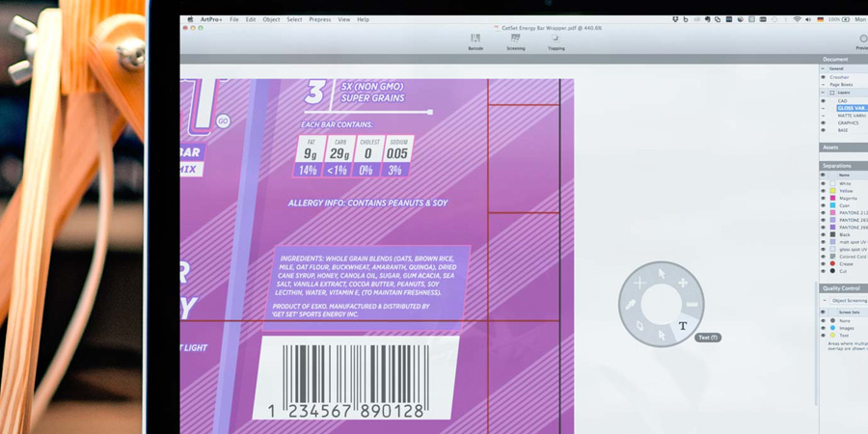
Task: Select the crosshair plus tool in the wheel
Action: pyautogui.click(x=640, y=283)
